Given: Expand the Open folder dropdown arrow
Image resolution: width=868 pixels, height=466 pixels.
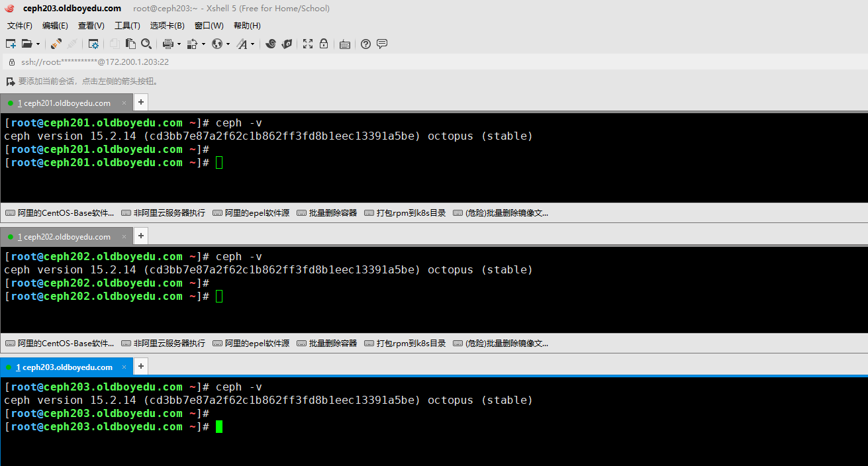Looking at the screenshot, I should click(38, 44).
